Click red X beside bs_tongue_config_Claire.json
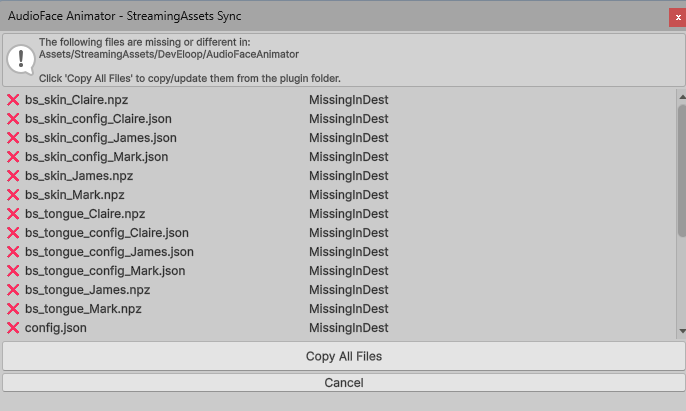 13,233
